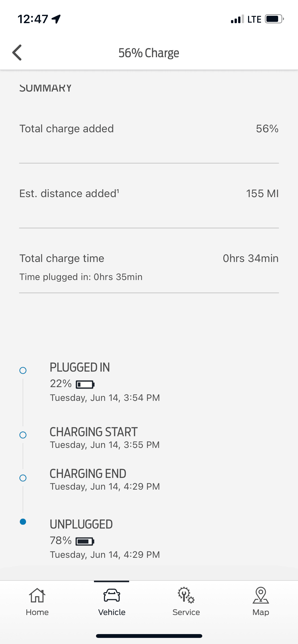Tap the cellular signal bars icon
The width and height of the screenshot is (298, 644).
click(x=237, y=19)
